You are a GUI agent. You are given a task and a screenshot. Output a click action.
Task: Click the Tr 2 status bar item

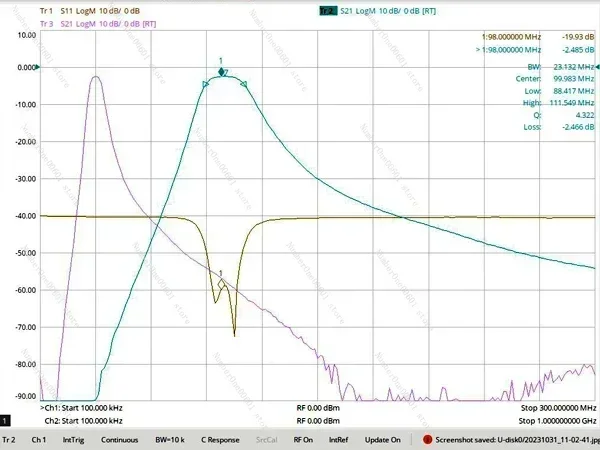pos(9,440)
